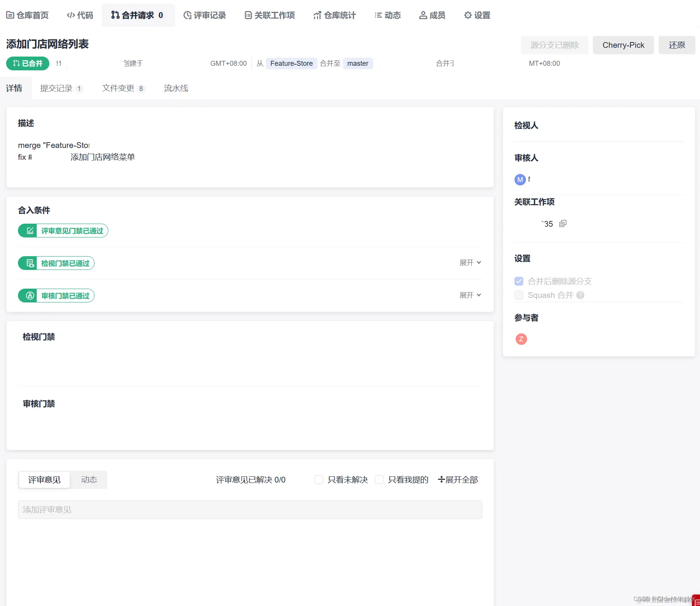Click the 评审意见已解决 0/0 counter text
The image size is (700, 606).
click(251, 480)
